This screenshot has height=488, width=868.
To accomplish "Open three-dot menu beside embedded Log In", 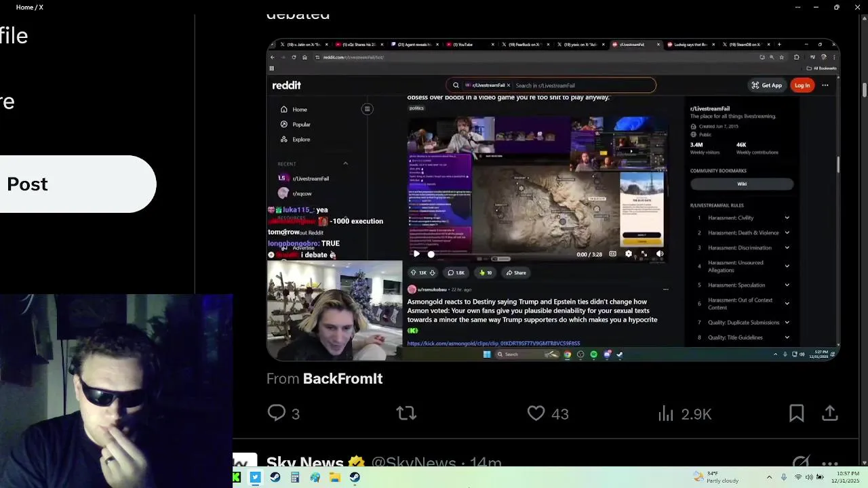I will tap(825, 85).
